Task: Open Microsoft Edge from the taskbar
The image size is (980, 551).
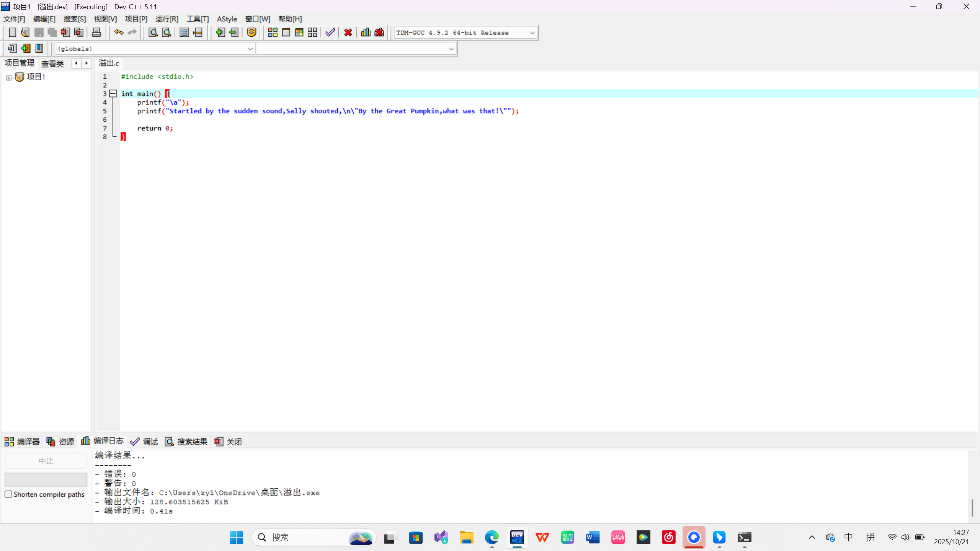Action: 492,538
